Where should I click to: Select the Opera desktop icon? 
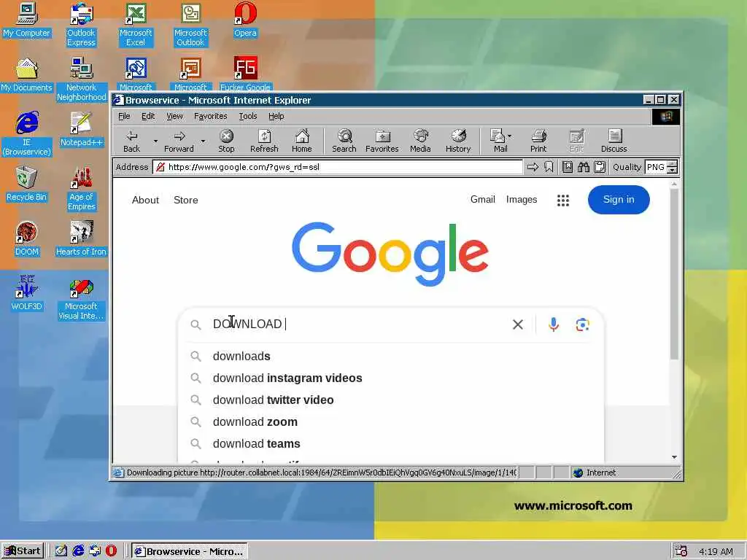click(x=245, y=21)
